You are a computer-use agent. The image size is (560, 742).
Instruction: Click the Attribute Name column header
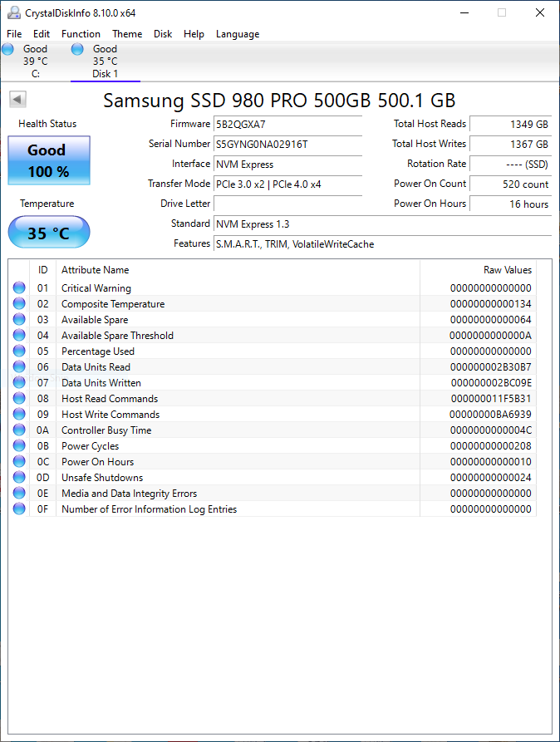pyautogui.click(x=238, y=270)
